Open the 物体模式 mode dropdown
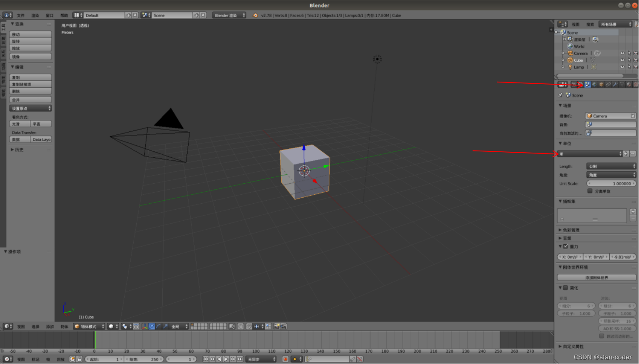Image resolution: width=639 pixels, height=364 pixels. pos(88,327)
